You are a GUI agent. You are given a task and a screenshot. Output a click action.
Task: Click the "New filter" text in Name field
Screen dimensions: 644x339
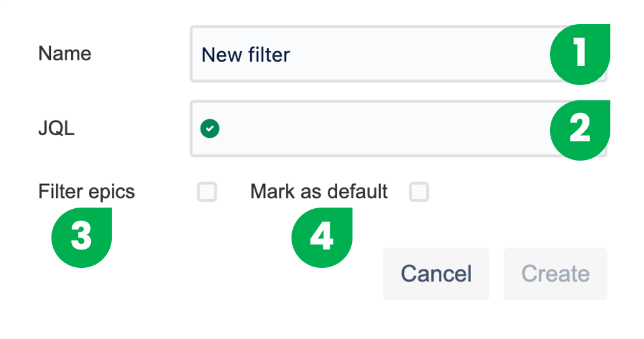point(245,55)
